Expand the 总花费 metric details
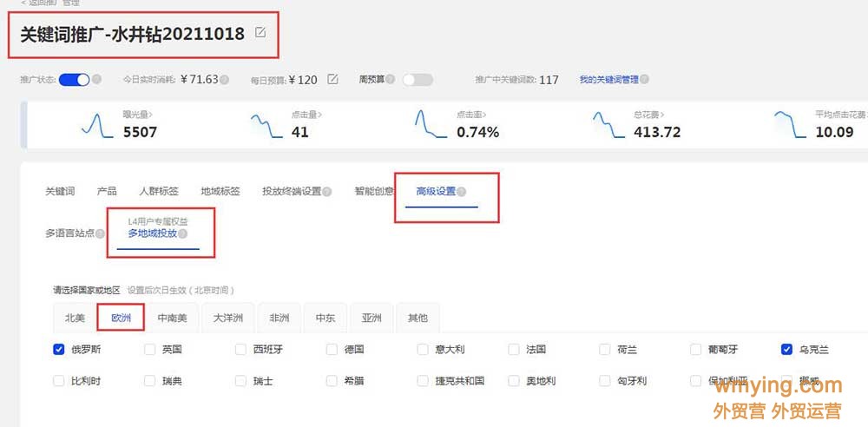This screenshot has height=427, width=868. 649,115
